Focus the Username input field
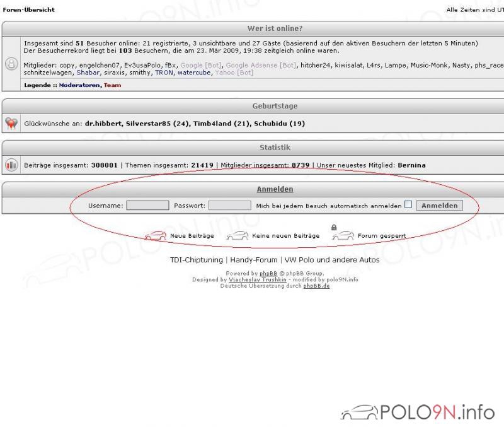 coord(147,205)
